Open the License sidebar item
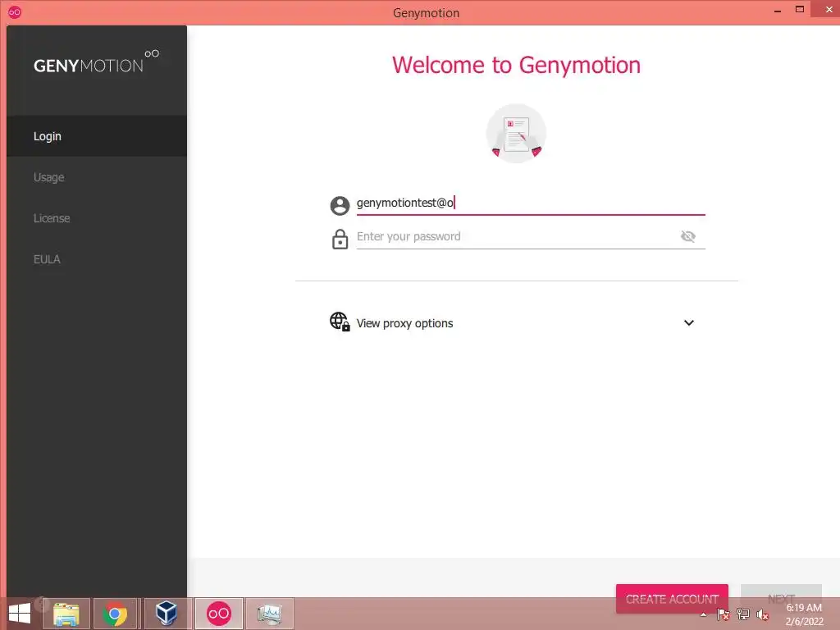 pos(97,218)
